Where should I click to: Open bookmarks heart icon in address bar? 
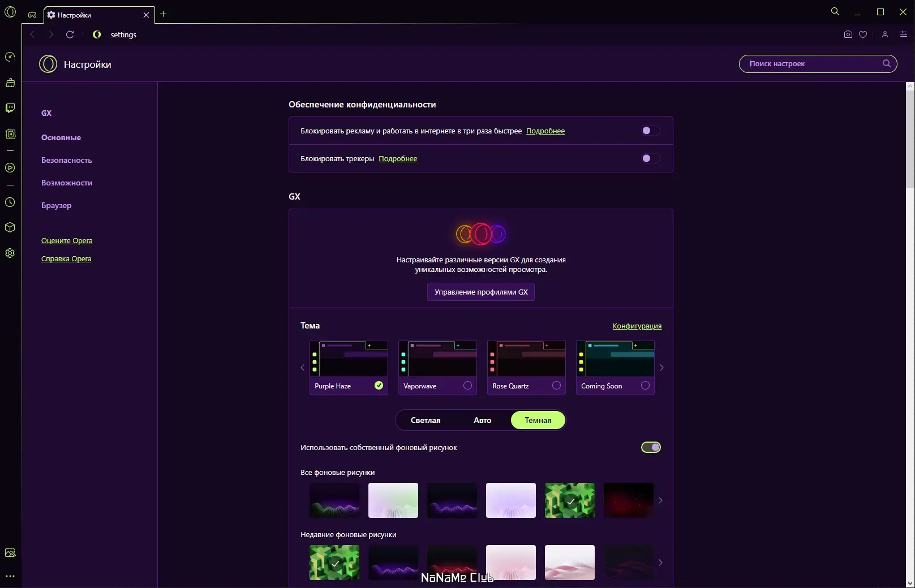(863, 34)
